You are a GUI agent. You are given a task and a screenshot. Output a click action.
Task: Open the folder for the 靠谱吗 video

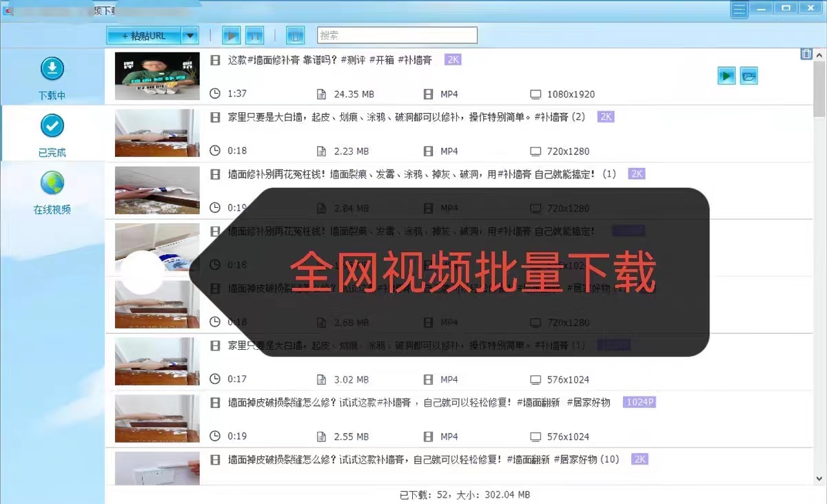pyautogui.click(x=749, y=75)
